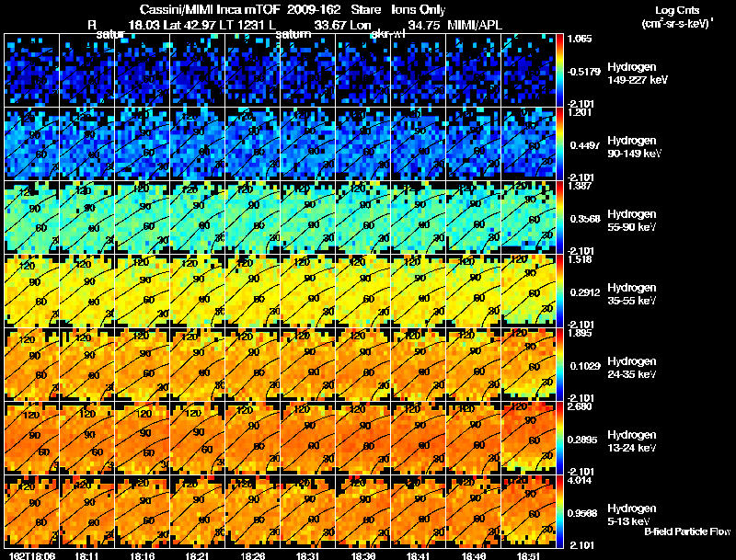The image size is (736, 560).
Task: Click the '18:16' time axis label
Action: 141,555
